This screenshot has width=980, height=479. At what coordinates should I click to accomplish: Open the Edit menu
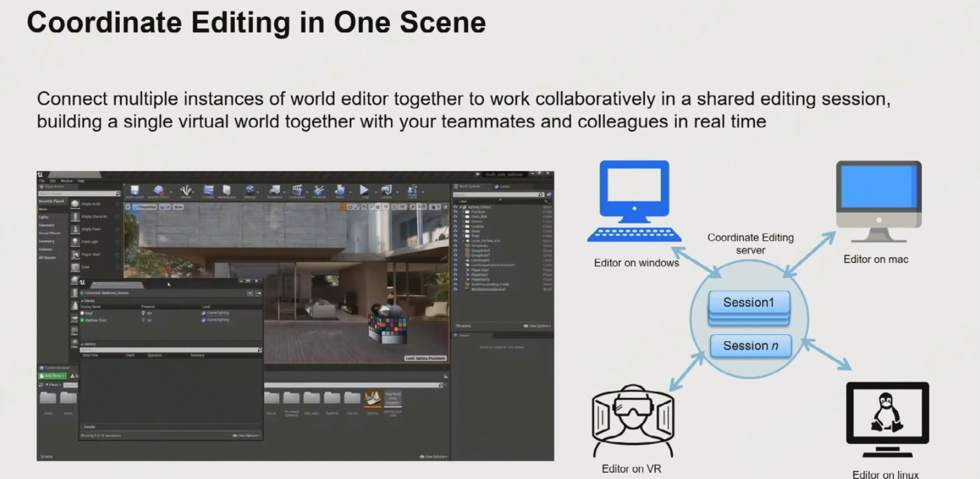click(52, 181)
